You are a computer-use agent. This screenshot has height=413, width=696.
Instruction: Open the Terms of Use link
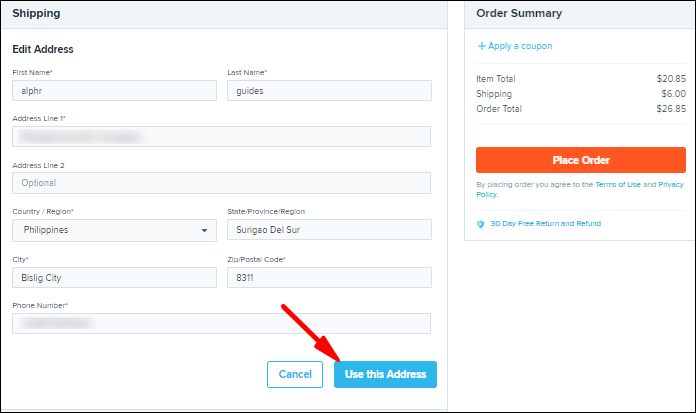[618, 185]
